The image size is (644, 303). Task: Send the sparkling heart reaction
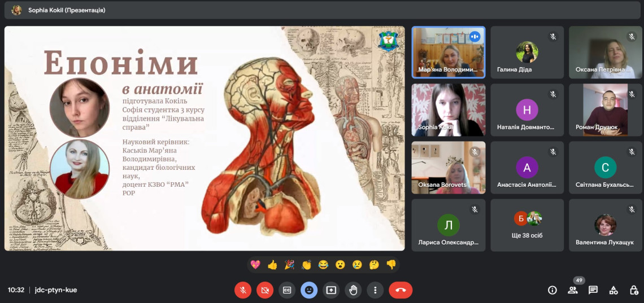point(255,265)
